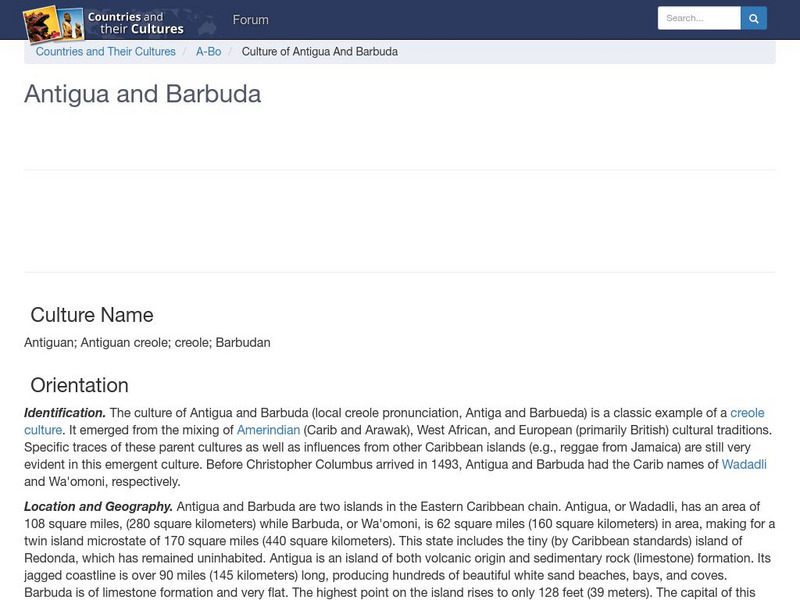The image size is (800, 600).
Task: Visit the "Wadadli" link
Action: (744, 464)
